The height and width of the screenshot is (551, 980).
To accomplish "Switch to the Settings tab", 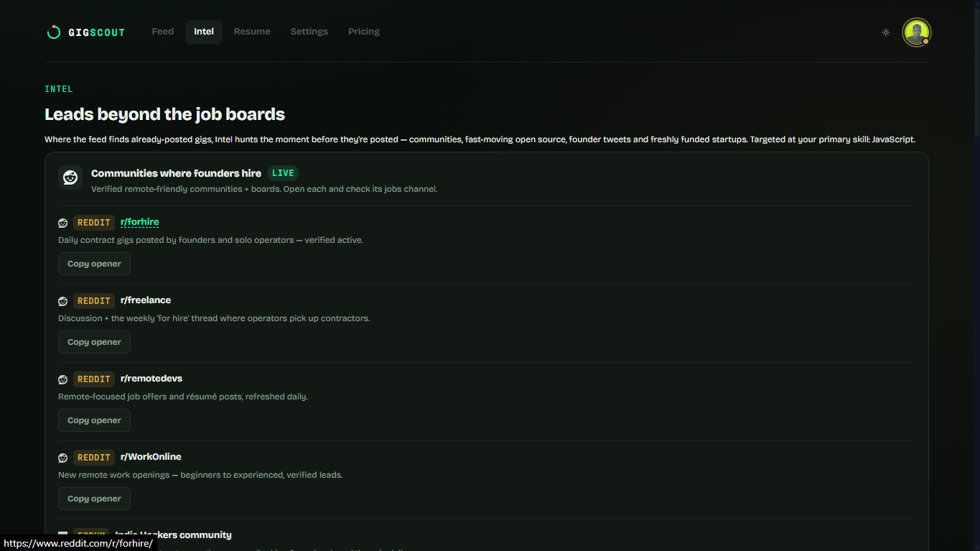I will point(309,32).
